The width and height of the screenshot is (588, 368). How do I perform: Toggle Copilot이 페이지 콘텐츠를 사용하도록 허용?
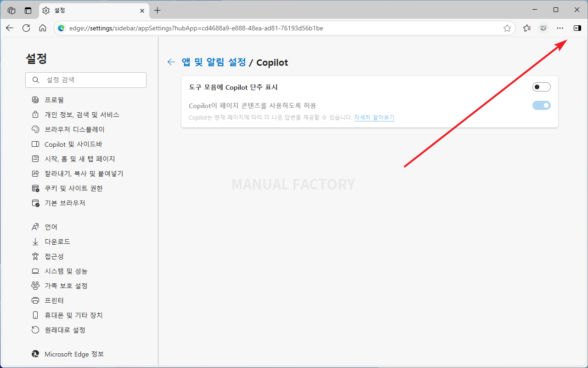point(541,105)
